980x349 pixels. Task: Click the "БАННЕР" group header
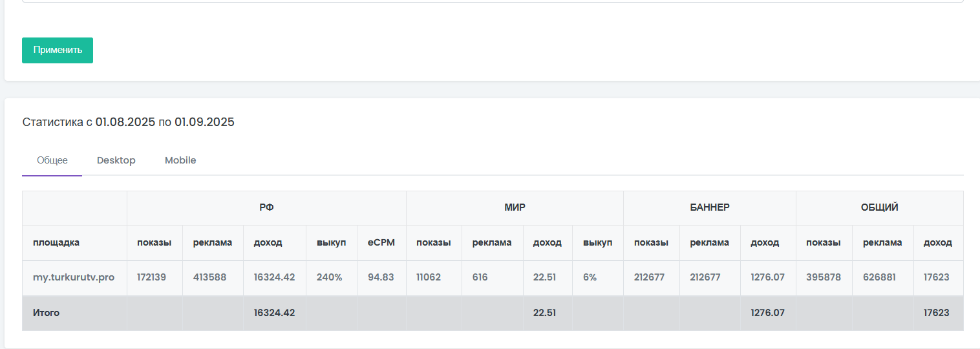click(x=709, y=208)
